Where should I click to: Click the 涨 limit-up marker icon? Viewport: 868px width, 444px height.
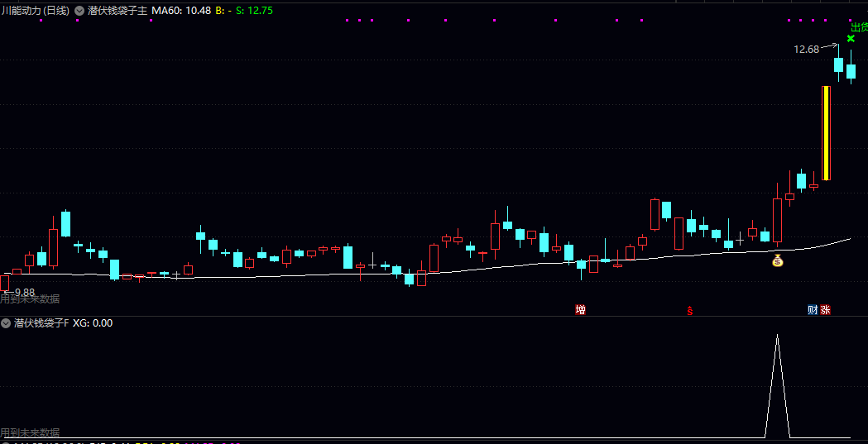[825, 309]
